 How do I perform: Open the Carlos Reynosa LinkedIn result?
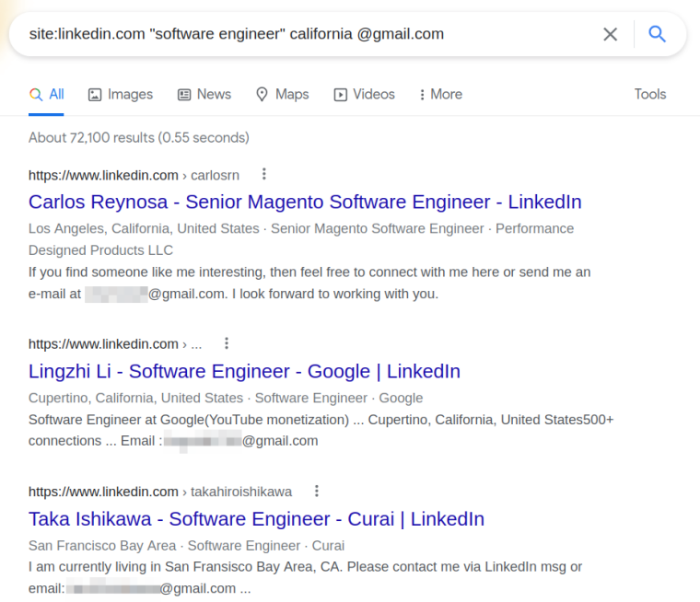pos(305,203)
